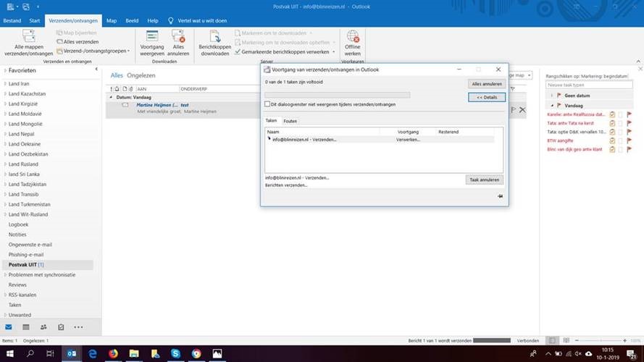The height and width of the screenshot is (362, 644).
Task: Select info@blinreizen.nl Verzenden task row
Action: [380, 140]
